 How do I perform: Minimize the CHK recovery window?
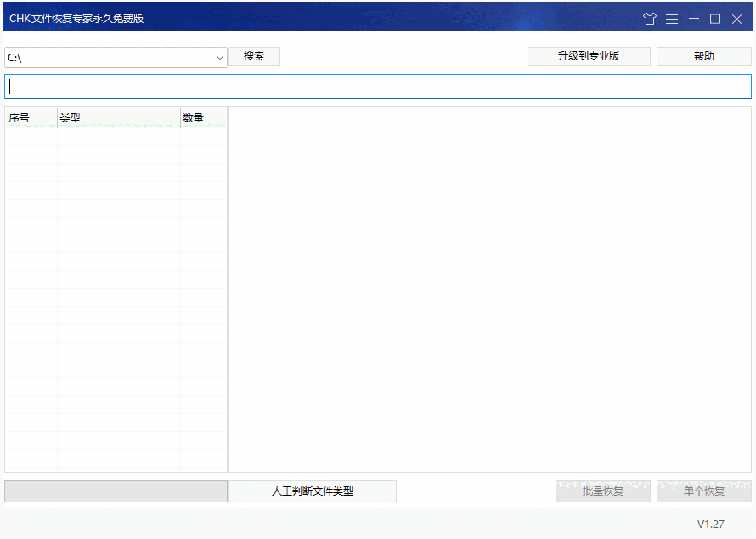pos(694,18)
